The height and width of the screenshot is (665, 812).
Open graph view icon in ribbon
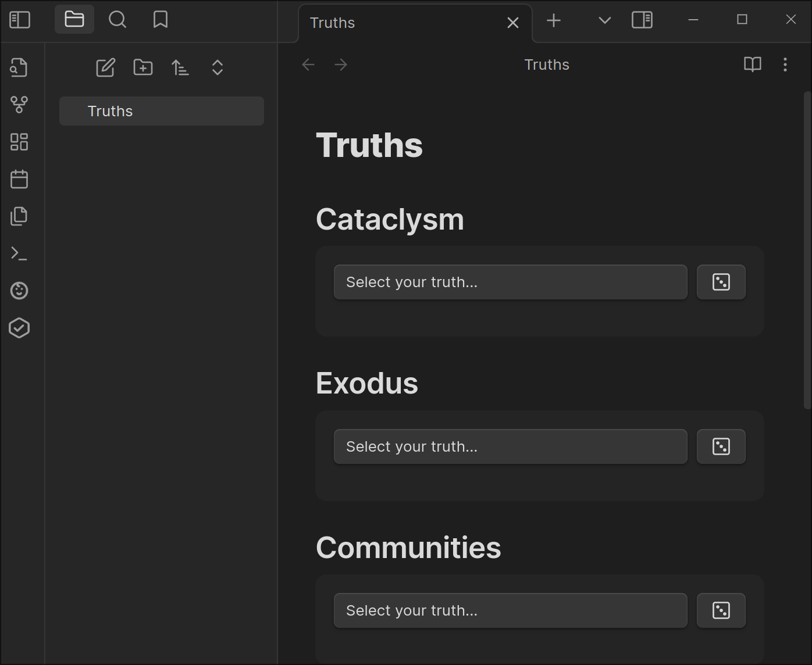(19, 105)
